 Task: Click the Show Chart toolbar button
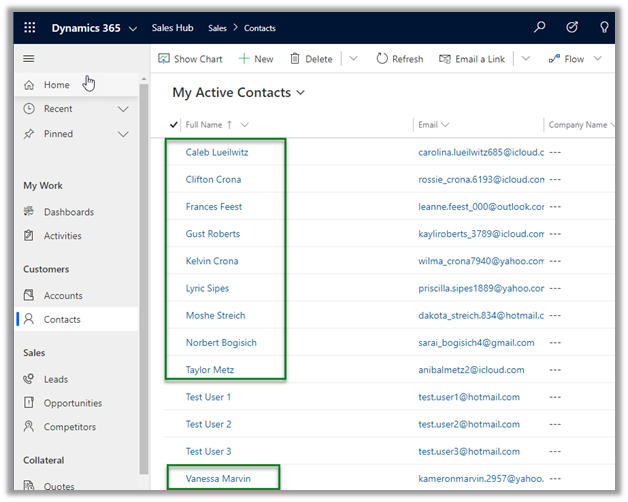click(x=190, y=59)
